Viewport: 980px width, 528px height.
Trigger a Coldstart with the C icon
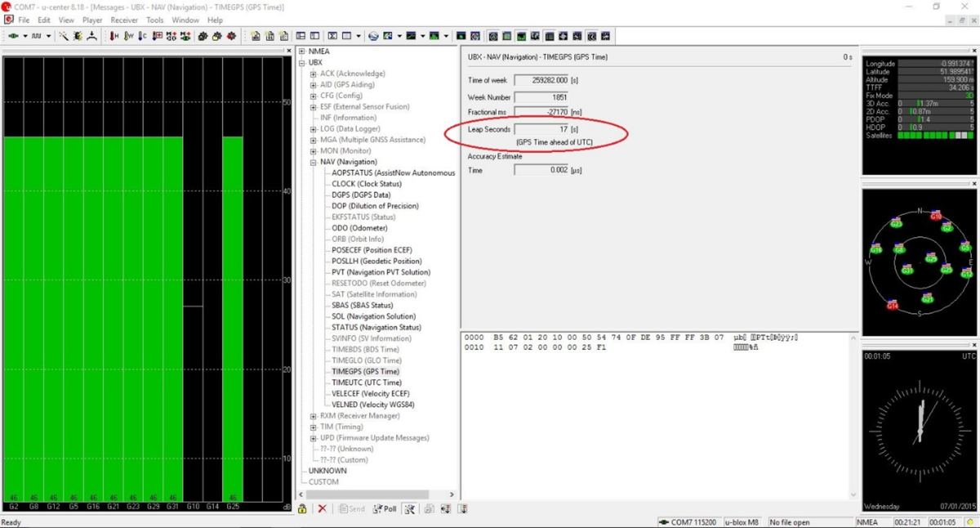click(x=142, y=36)
